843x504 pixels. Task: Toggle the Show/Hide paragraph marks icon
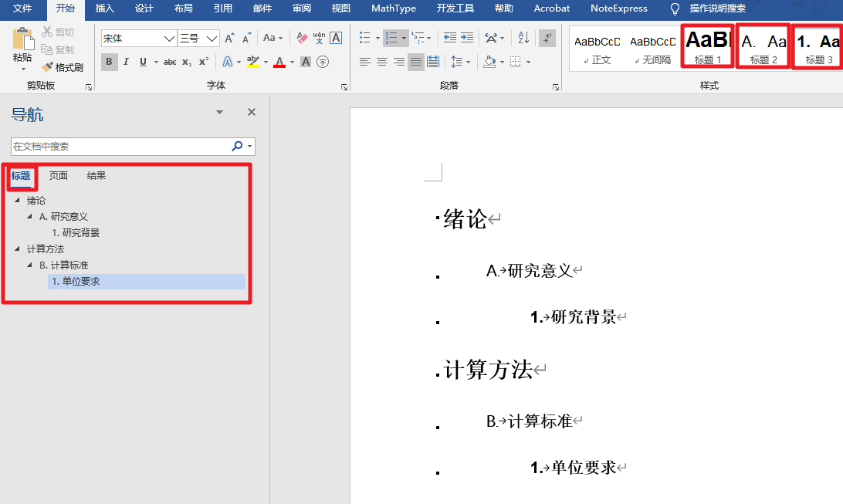[547, 37]
